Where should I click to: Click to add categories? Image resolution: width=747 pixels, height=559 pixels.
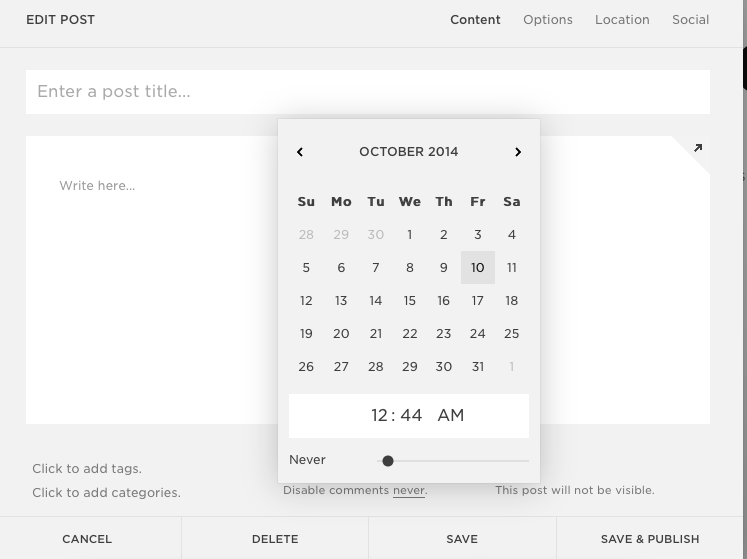click(106, 492)
